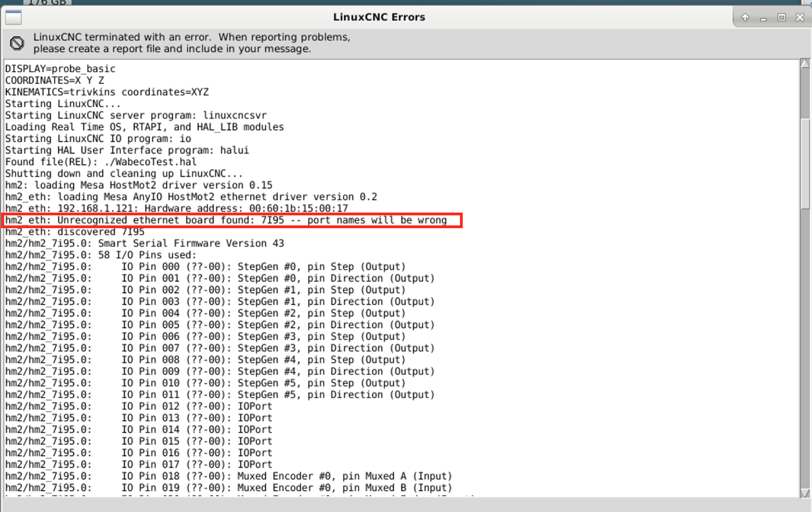Click the 'Found file(REL): ./WabecoTest.hal' line
The width and height of the screenshot is (812, 512).
click(101, 163)
